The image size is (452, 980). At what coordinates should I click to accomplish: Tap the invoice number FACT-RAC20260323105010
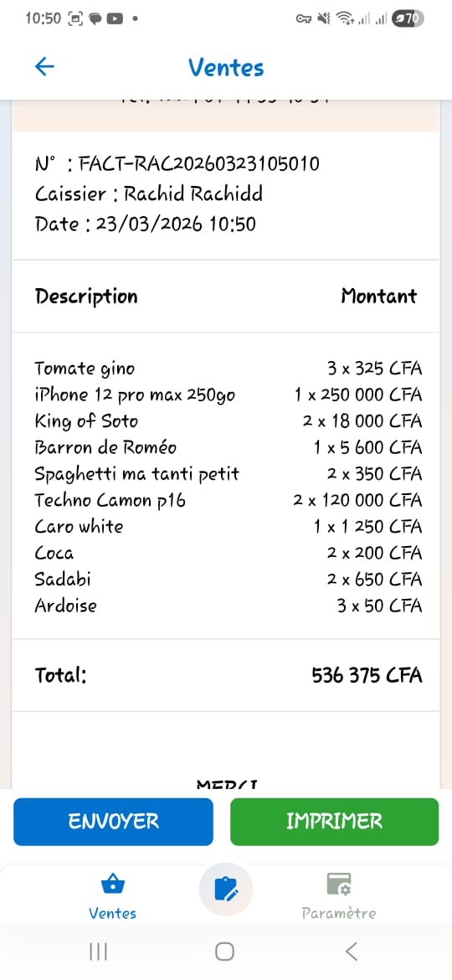[193, 163]
